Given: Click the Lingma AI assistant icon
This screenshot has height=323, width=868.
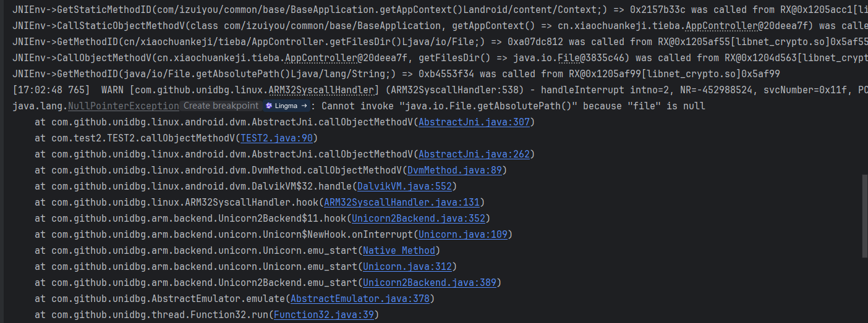Looking at the screenshot, I should tap(270, 106).
